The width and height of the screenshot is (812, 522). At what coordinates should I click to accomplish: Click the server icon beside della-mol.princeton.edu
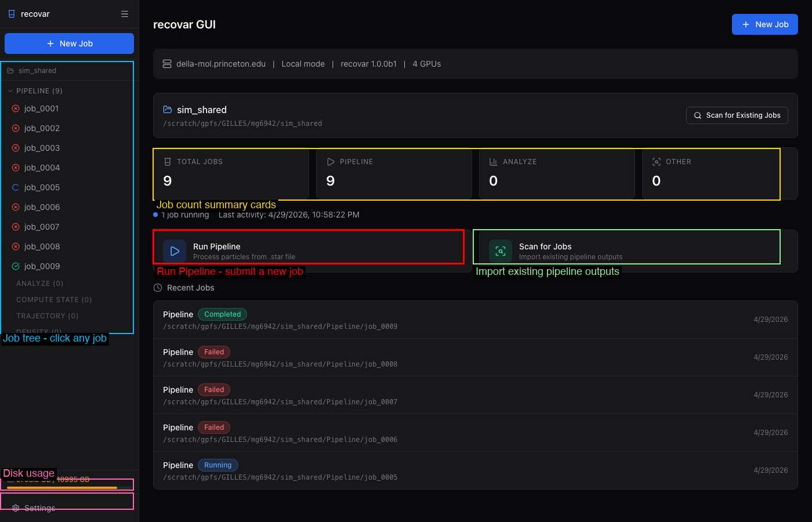167,64
